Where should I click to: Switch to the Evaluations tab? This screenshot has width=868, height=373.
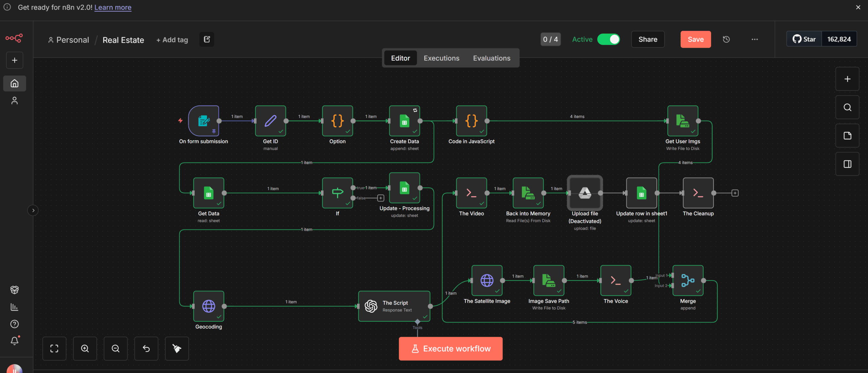pyautogui.click(x=492, y=58)
